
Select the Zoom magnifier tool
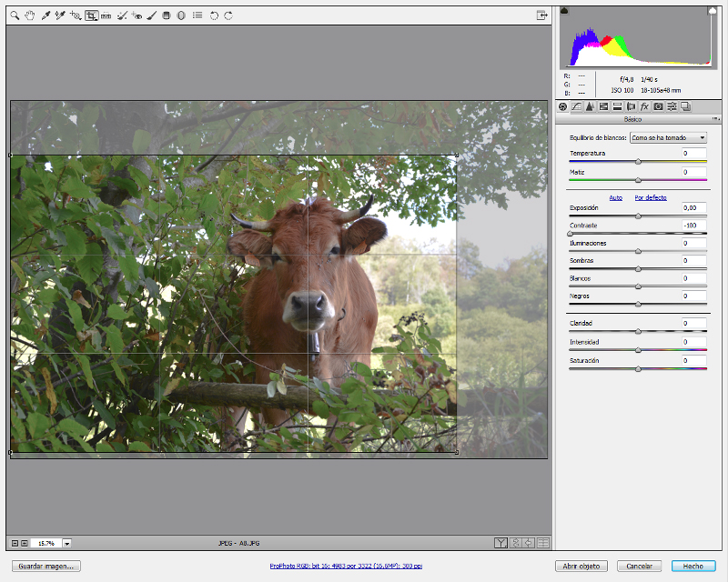click(x=15, y=15)
